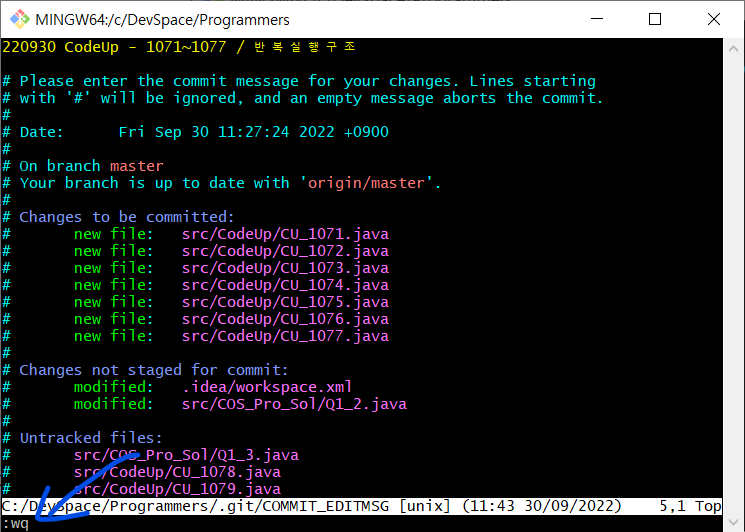Image resolution: width=745 pixels, height=532 pixels.
Task: Click the (11:43 30/09/2022) timestamp in status line
Action: 542,506
